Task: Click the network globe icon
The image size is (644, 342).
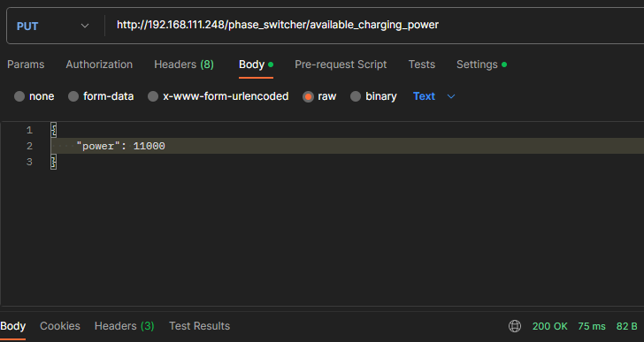Action: coord(515,326)
